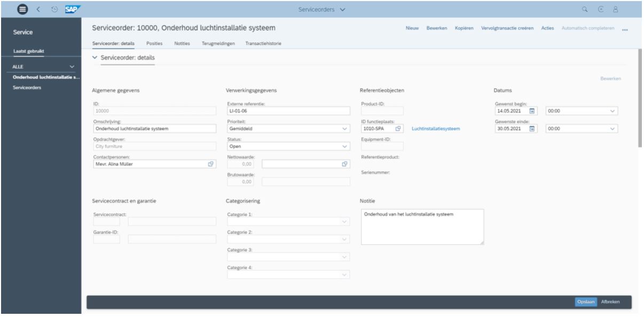The width and height of the screenshot is (644, 317).
Task: Open the Luchtinstallatiesysteem link
Action: click(x=436, y=129)
